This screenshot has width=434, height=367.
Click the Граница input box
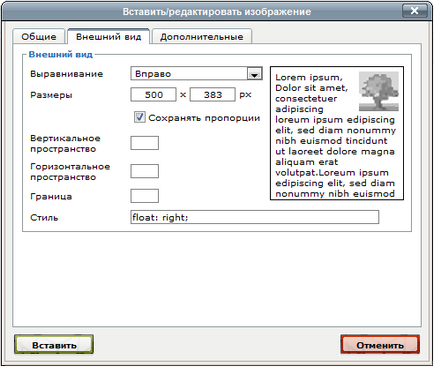coord(145,196)
